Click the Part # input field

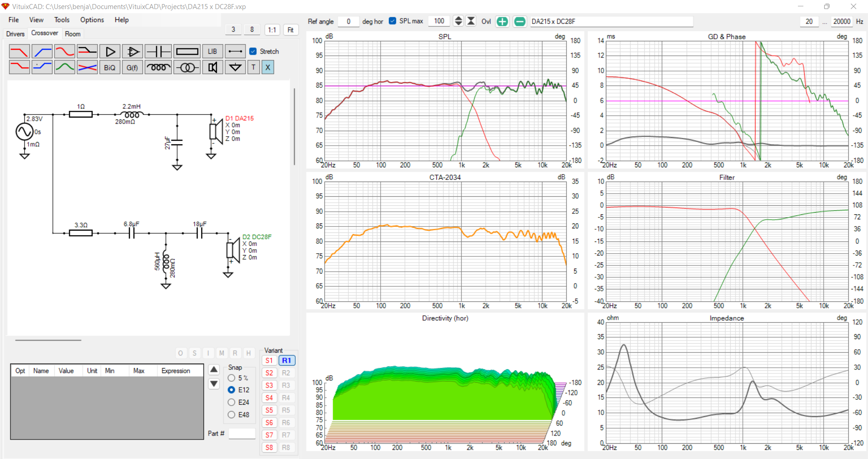pos(242,434)
